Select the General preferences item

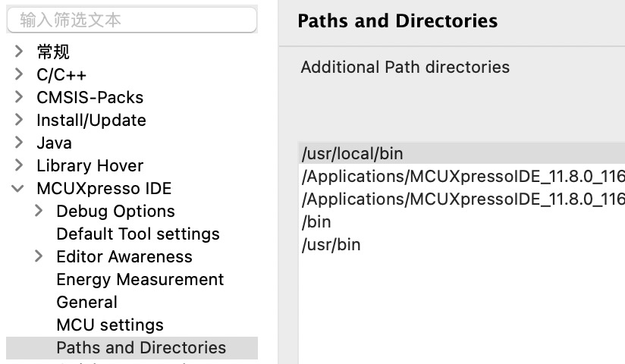[86, 302]
